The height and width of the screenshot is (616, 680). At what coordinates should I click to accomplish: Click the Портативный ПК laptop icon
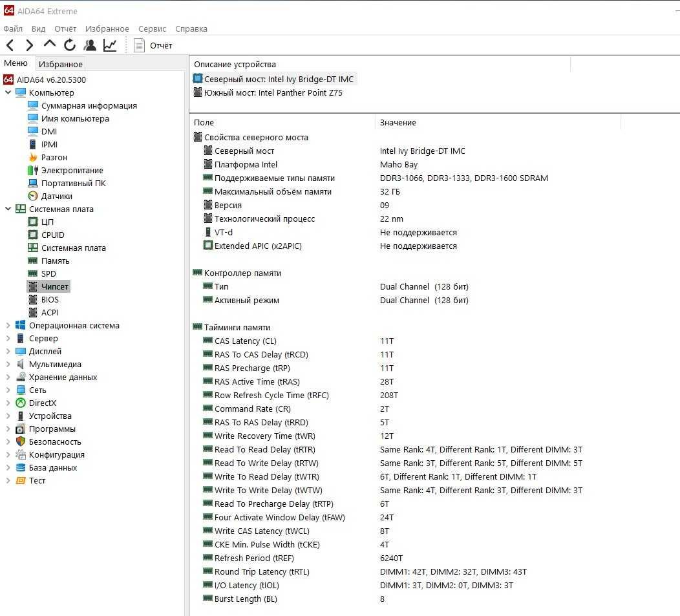tap(33, 183)
